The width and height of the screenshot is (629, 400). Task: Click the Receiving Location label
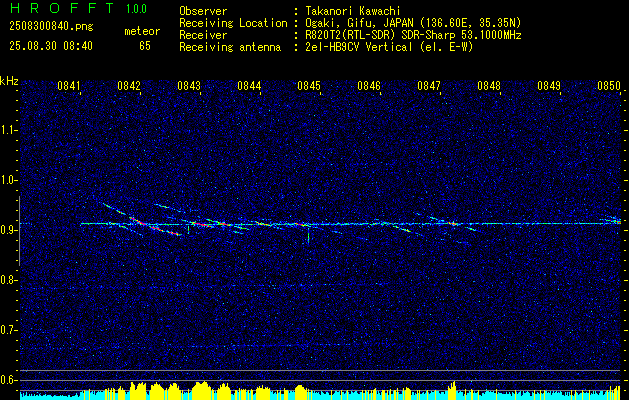pyautogui.click(x=233, y=23)
